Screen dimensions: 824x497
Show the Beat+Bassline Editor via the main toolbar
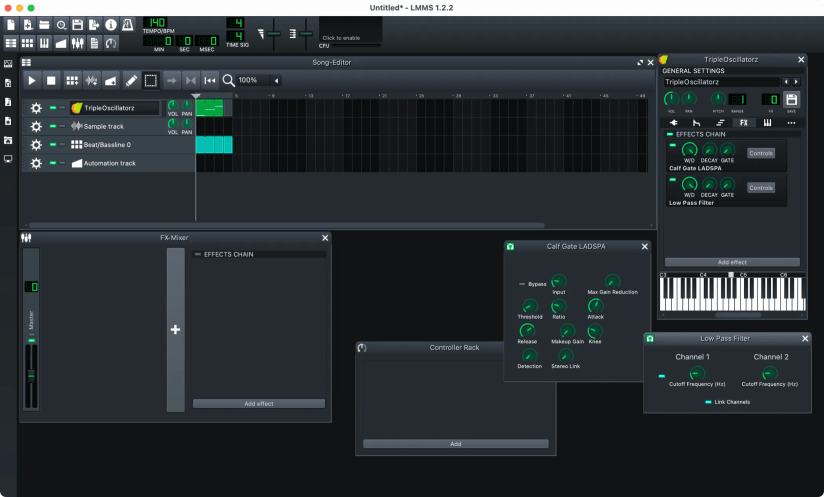(28, 43)
